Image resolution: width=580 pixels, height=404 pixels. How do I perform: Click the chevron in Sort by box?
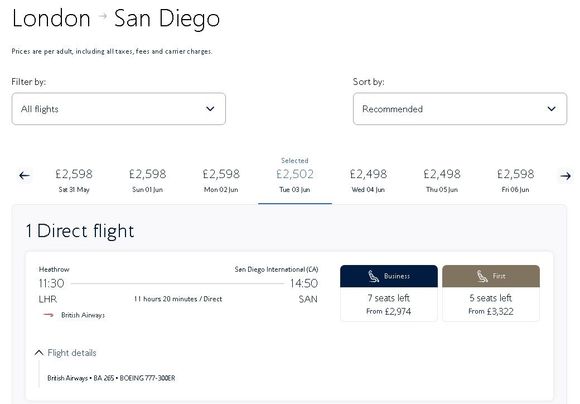click(552, 109)
